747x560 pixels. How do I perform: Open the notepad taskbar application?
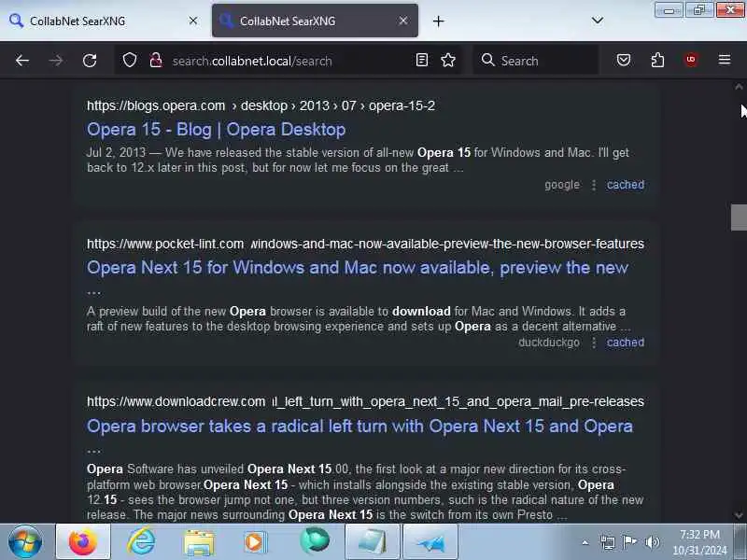tap(372, 542)
